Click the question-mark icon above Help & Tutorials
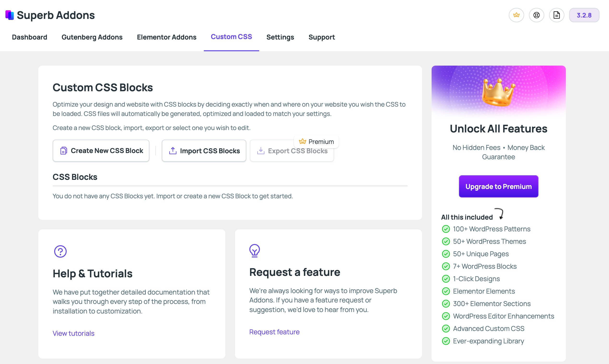Image resolution: width=609 pixels, height=364 pixels. click(x=60, y=251)
